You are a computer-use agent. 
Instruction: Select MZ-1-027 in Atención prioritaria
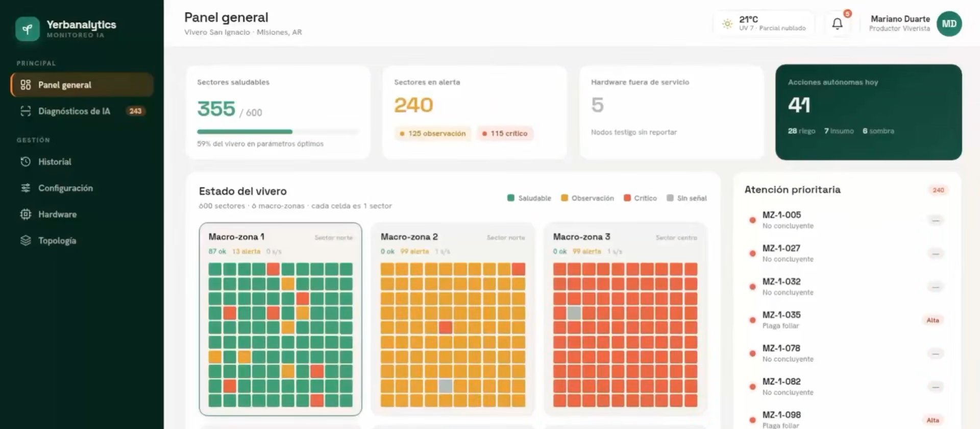846,253
